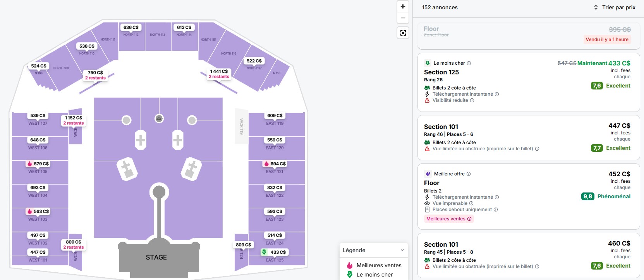
Task: Select the 636 C$ North 112 price tag
Action: pos(131,27)
